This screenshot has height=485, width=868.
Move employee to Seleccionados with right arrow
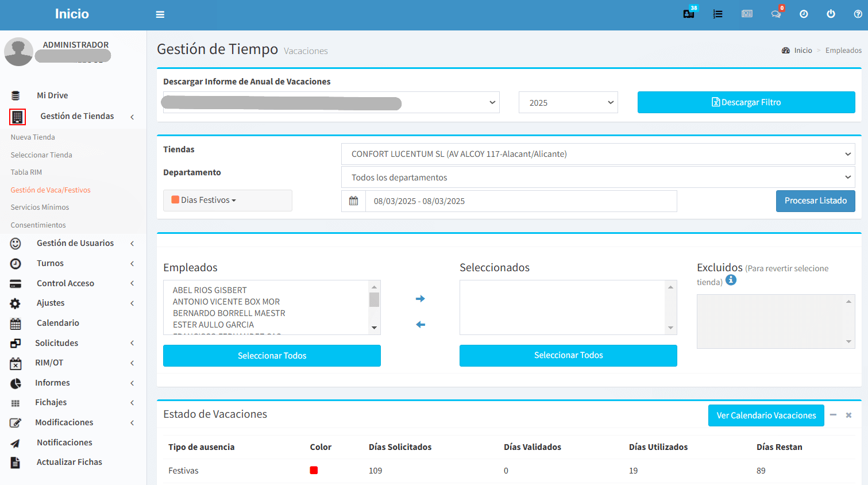pos(421,299)
